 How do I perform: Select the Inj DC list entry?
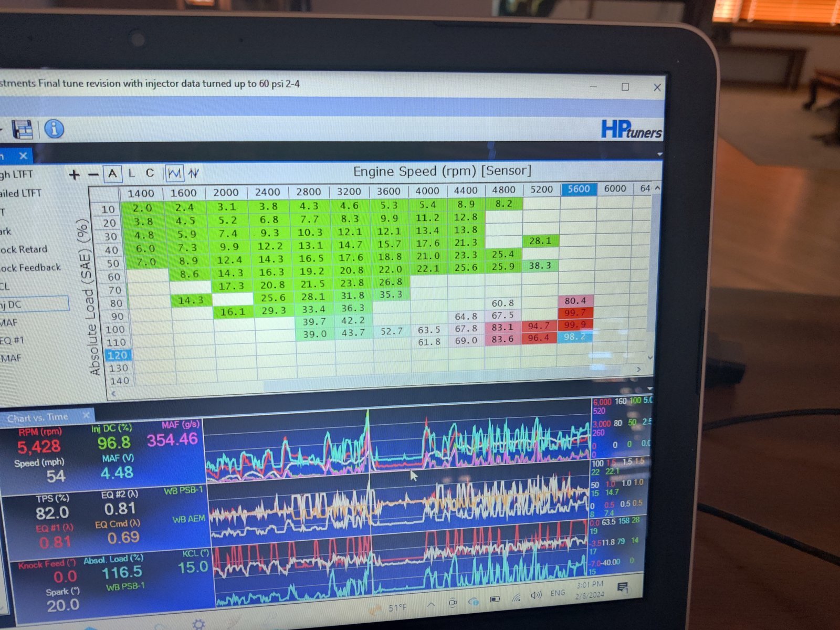click(34, 304)
